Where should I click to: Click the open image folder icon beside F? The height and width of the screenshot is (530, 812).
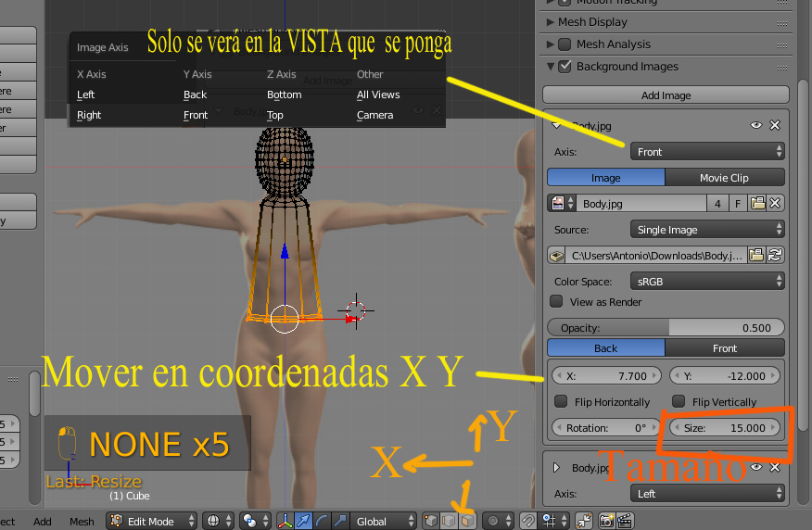coord(757,204)
